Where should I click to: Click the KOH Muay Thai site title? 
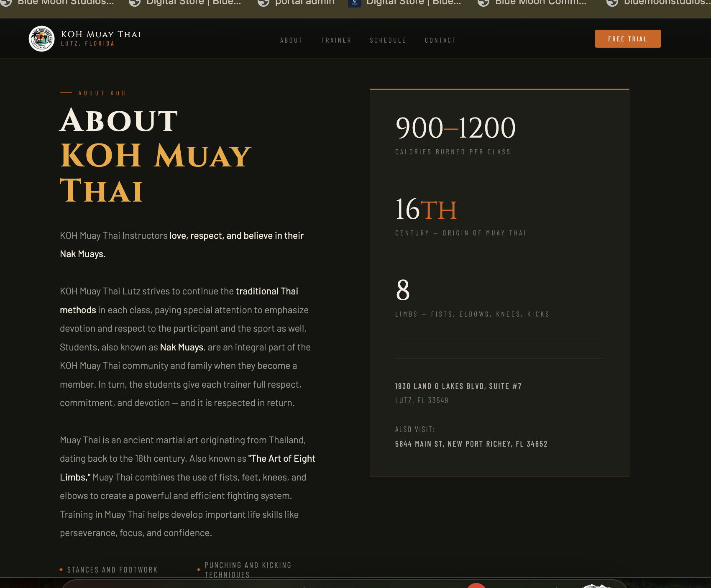point(101,34)
